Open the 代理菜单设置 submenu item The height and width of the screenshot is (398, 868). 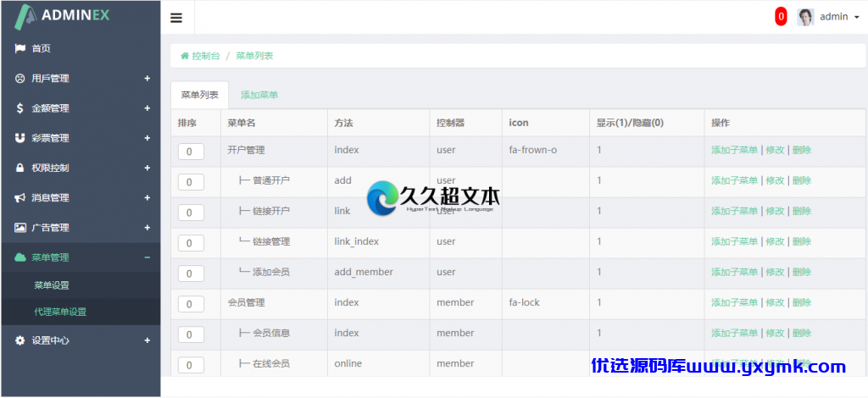coord(60,312)
